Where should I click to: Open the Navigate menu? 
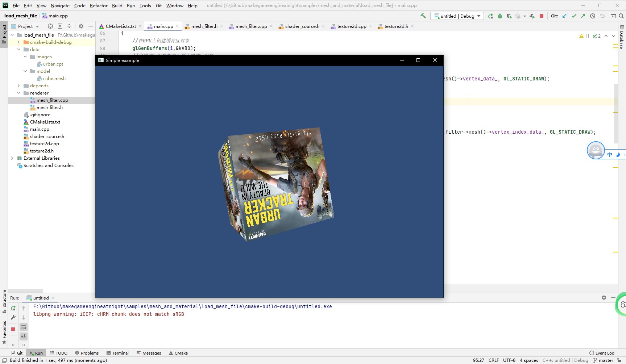point(60,5)
